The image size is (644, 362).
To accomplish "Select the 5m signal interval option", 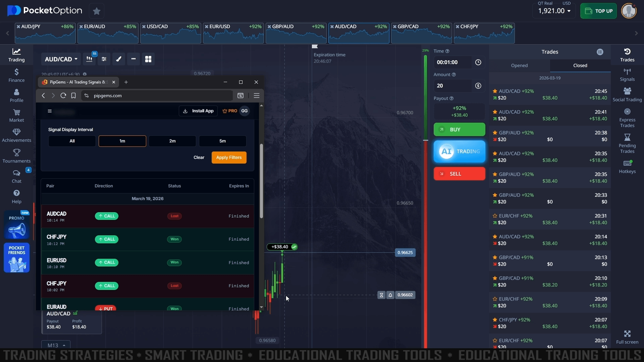I will pos(223,141).
